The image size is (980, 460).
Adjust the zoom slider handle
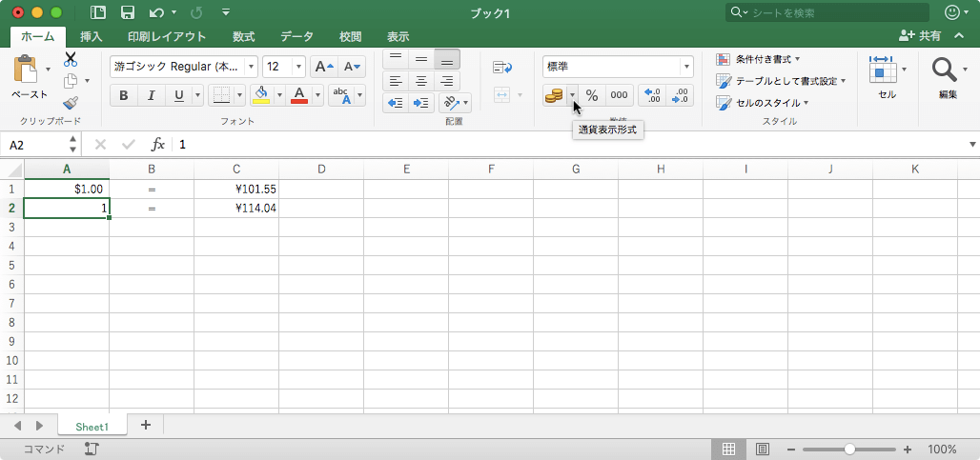click(849, 450)
